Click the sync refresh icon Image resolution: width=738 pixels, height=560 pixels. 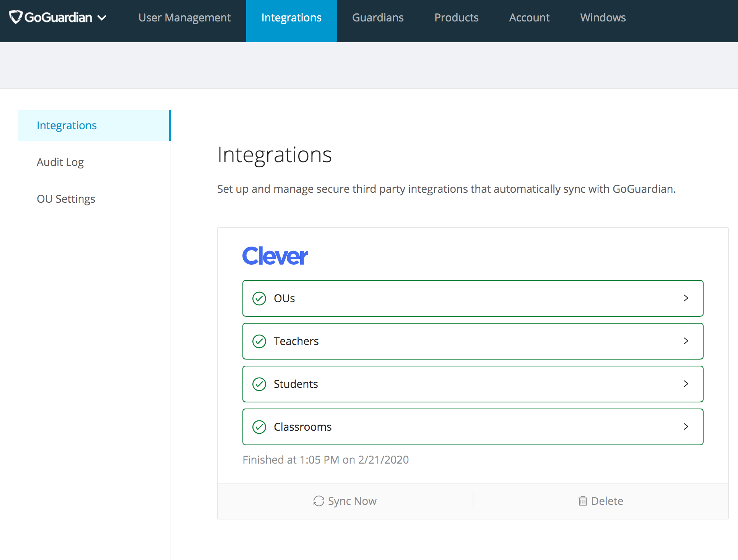click(x=319, y=501)
